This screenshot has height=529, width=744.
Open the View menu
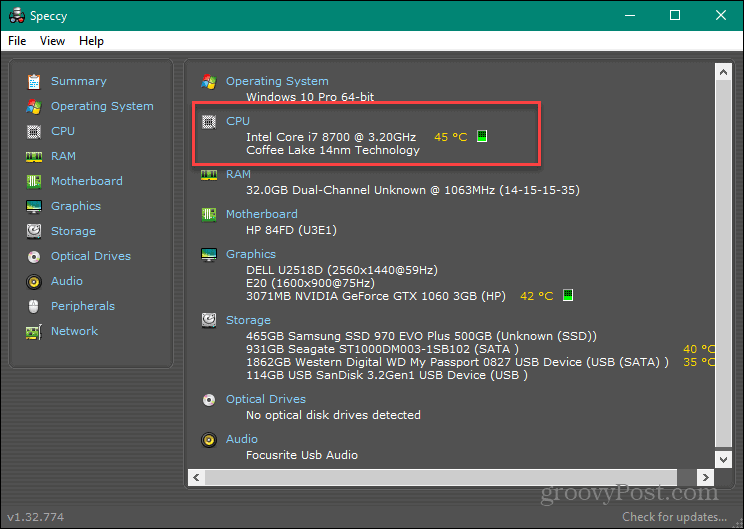point(52,41)
